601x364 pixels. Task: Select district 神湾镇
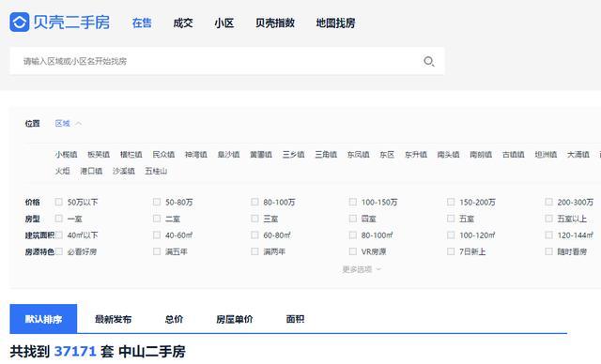coord(196,155)
